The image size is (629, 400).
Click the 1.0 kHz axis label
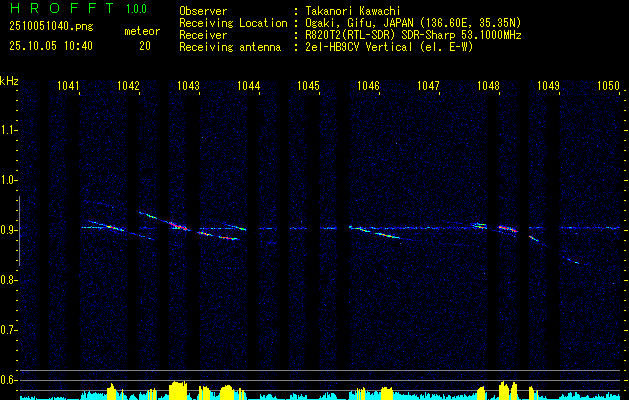click(x=8, y=181)
